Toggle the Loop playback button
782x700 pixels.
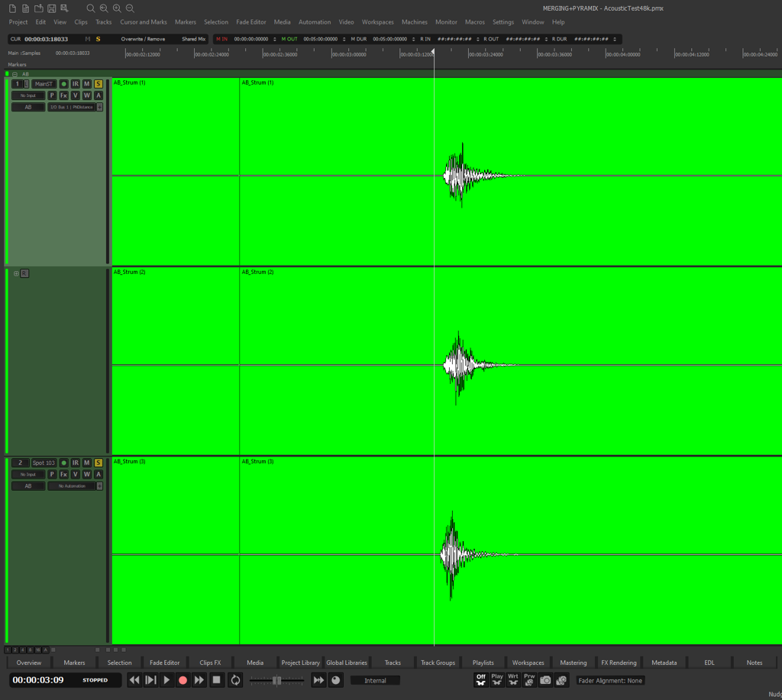[235, 680]
